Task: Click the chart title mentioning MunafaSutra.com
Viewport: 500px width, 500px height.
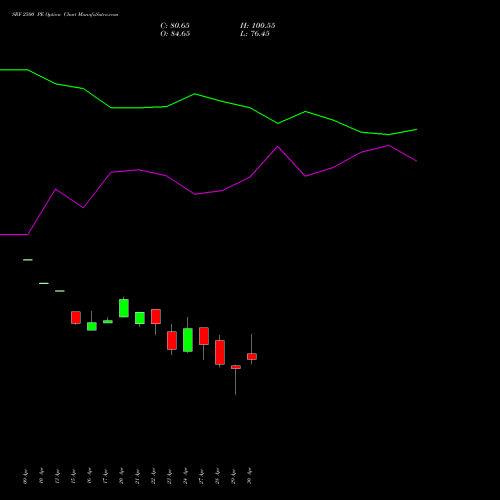Action: [x=65, y=15]
